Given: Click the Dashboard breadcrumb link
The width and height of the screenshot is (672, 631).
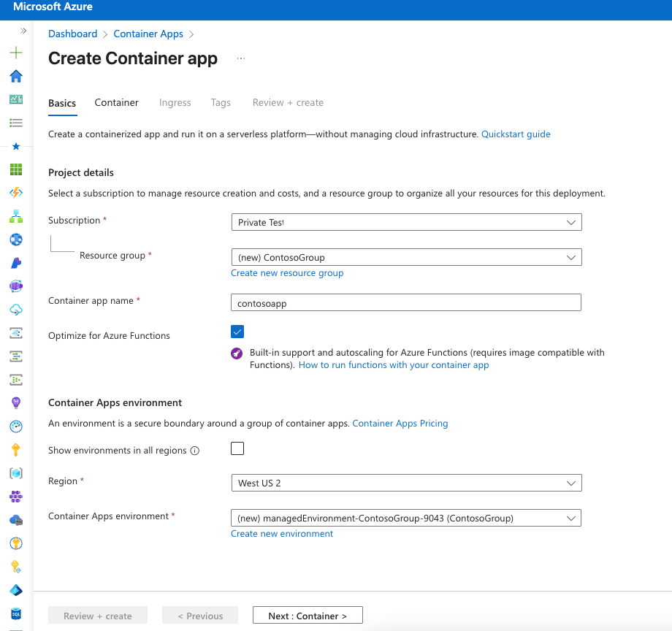Looking at the screenshot, I should [x=73, y=34].
